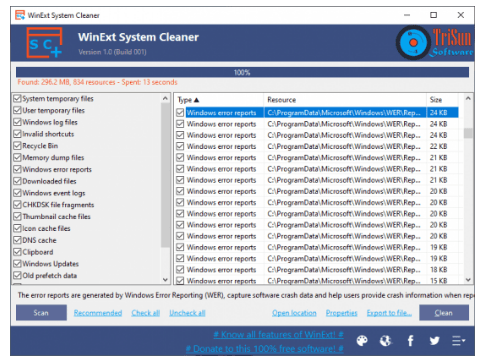Click the globe language icon
This screenshot has width=482, height=363.
click(x=386, y=341)
